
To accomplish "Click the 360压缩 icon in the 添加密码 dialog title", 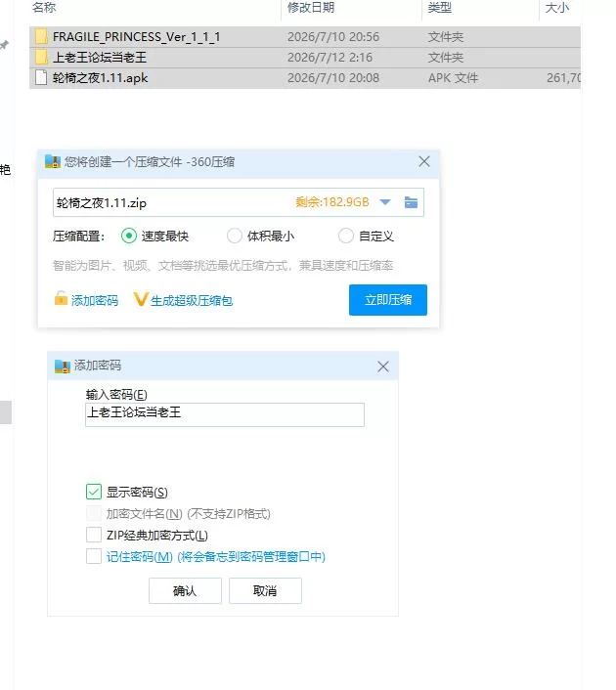I will click(63, 367).
